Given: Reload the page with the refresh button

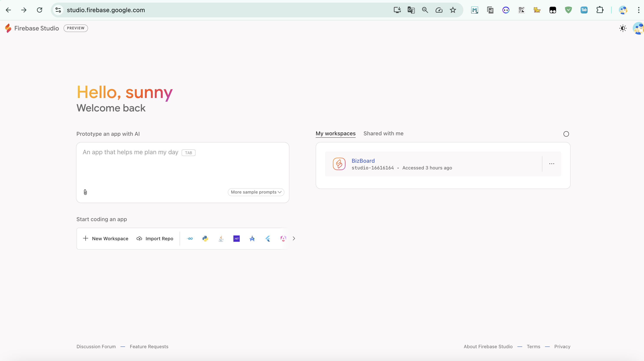Looking at the screenshot, I should (40, 10).
